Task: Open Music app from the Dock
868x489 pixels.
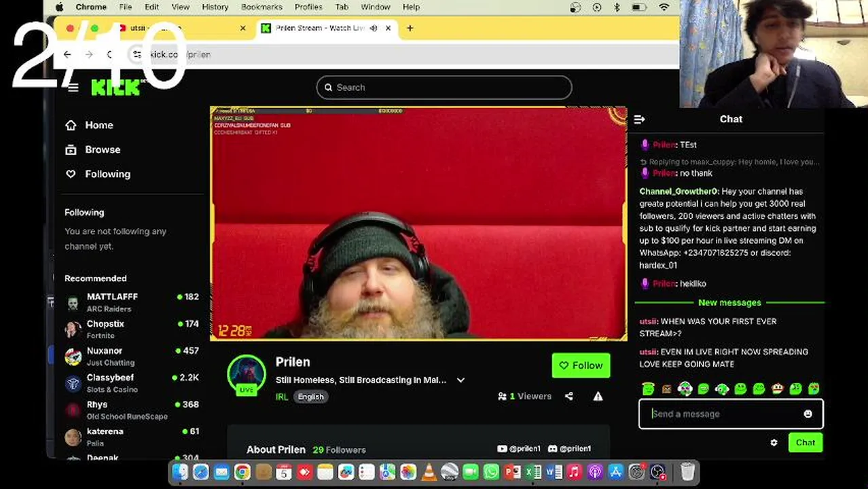Action: pos(574,472)
